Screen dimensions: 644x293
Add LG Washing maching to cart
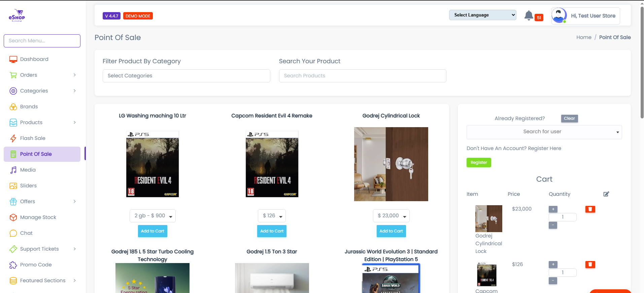point(152,231)
